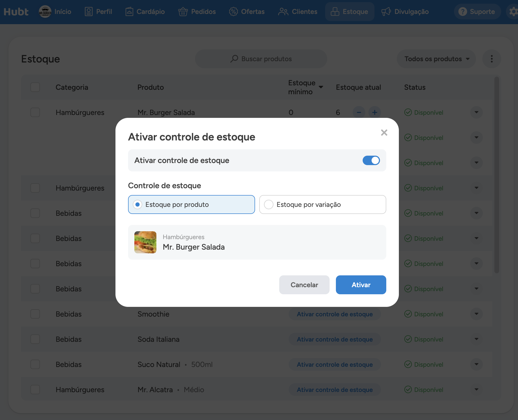The width and height of the screenshot is (518, 420).
Task: Select the Estoque por variação radio option
Action: (323, 204)
